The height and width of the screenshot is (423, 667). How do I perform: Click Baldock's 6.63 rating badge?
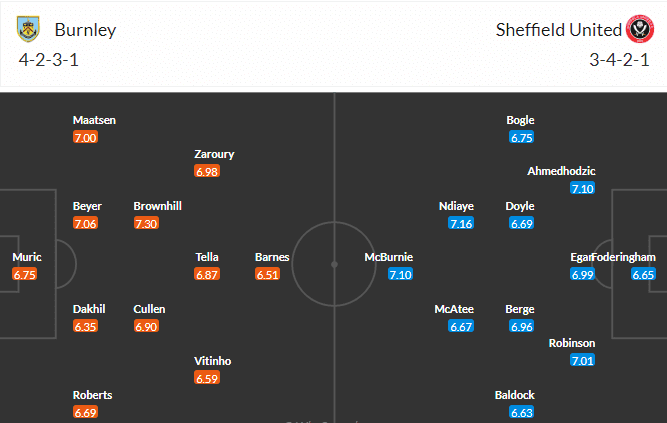[x=521, y=412]
